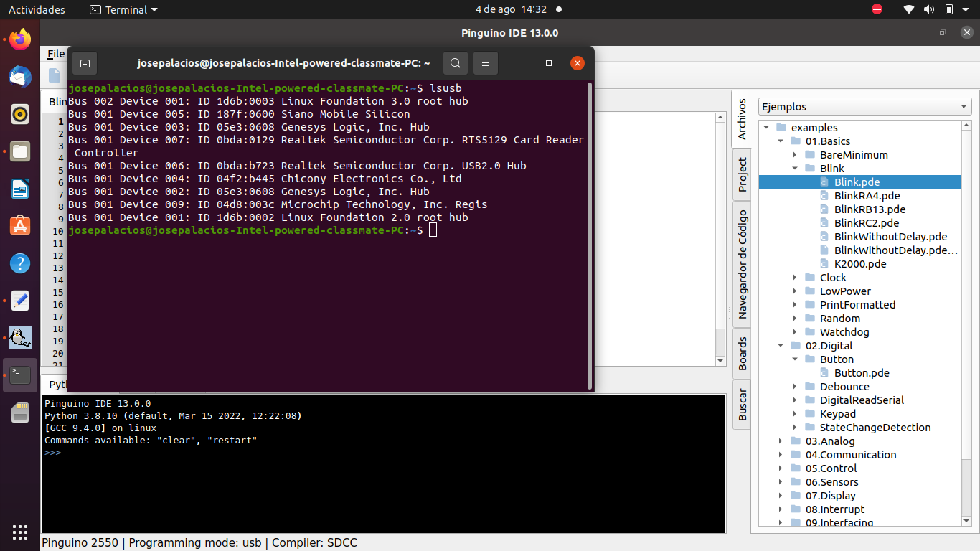Launch Thunderbird mail from the dock
The height and width of the screenshot is (551, 980).
20,76
